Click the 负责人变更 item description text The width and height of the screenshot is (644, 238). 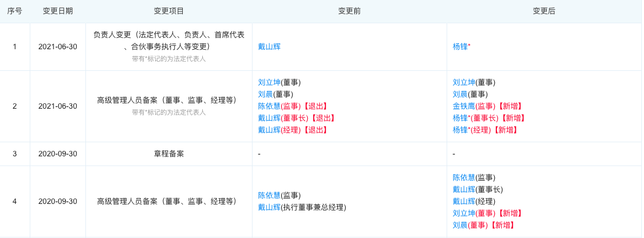point(169,41)
